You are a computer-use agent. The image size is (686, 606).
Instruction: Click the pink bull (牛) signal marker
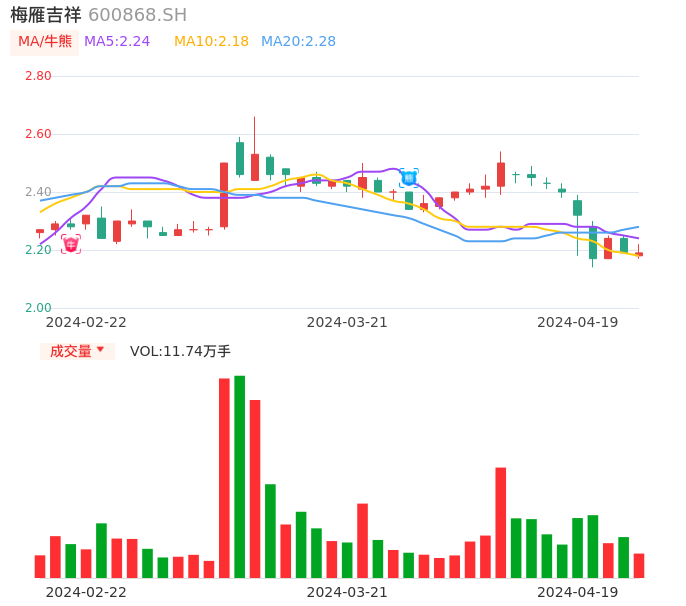point(71,244)
